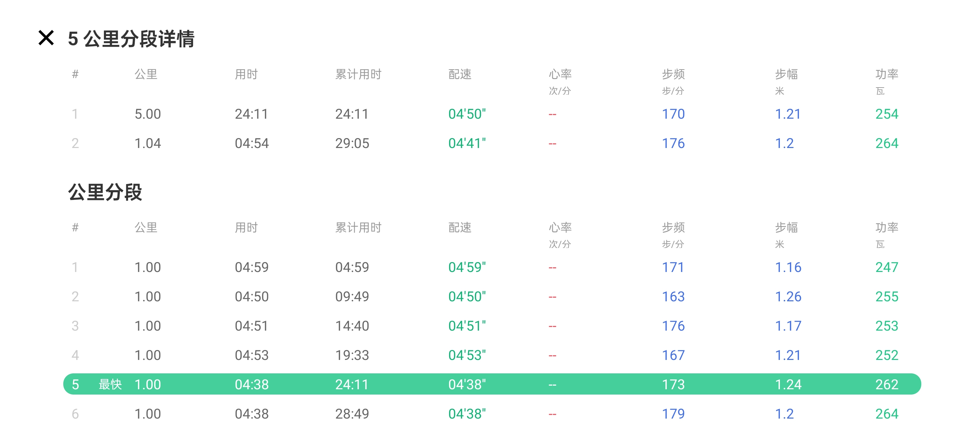Click the 累计用时 header in 公里分段 table
980x438 pixels.
pos(358,227)
